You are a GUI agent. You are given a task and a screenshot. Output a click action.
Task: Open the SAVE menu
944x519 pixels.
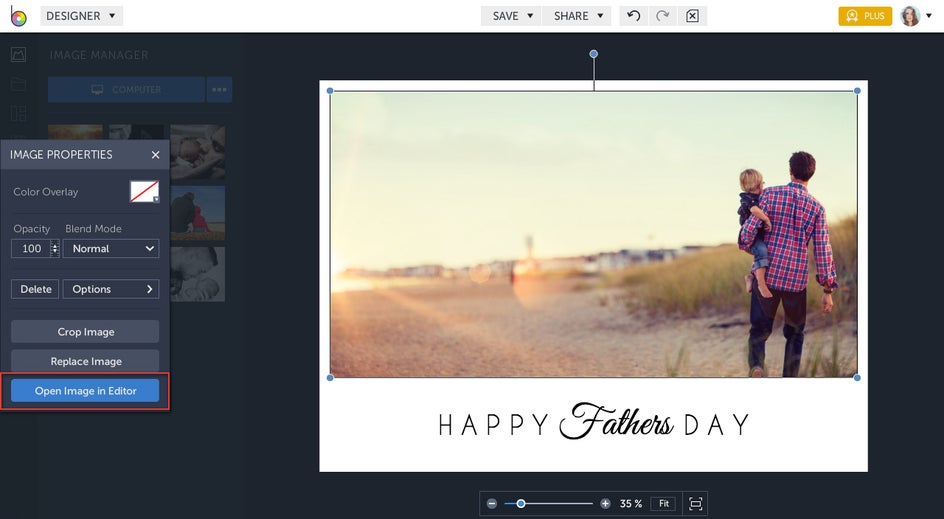[512, 16]
